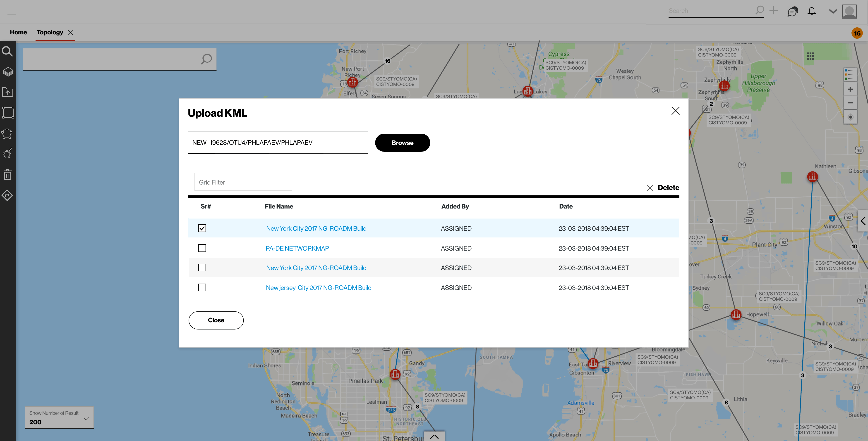Open the delete (trash) tool
This screenshot has width=868, height=441.
[x=8, y=174]
